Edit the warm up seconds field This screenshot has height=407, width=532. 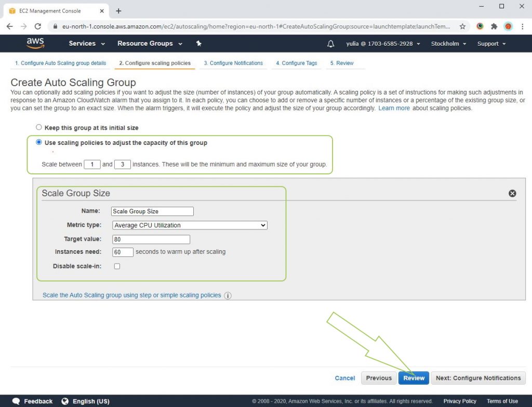click(x=123, y=252)
